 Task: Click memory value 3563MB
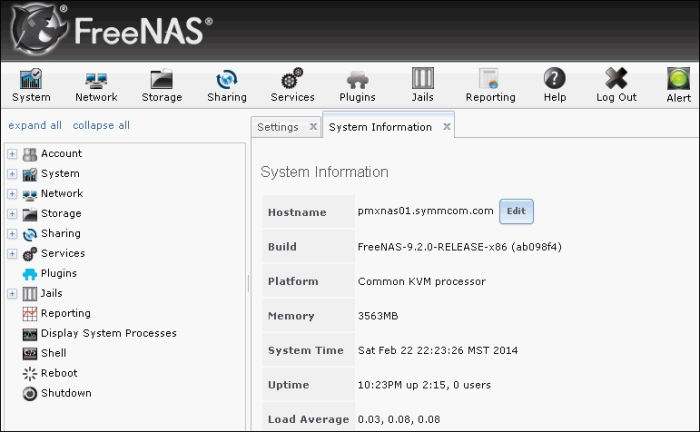coord(378,316)
